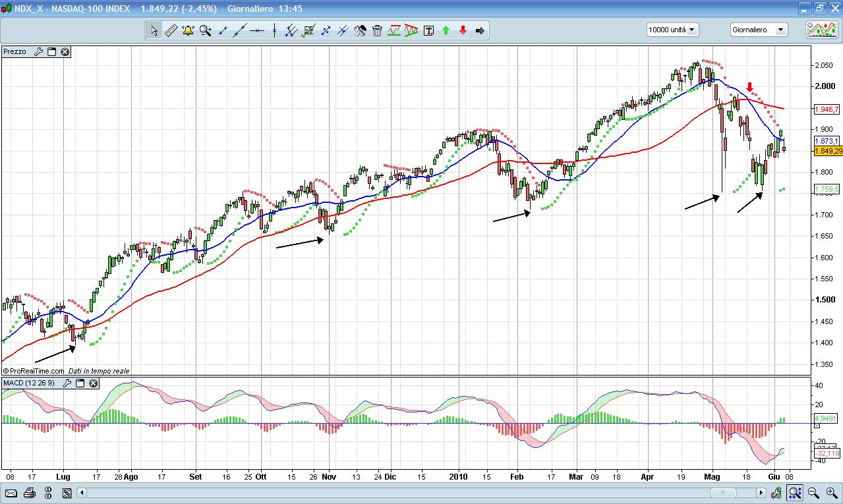The image size is (843, 504).
Task: Click horizontal scrollbar left arrow
Action: coord(82,493)
